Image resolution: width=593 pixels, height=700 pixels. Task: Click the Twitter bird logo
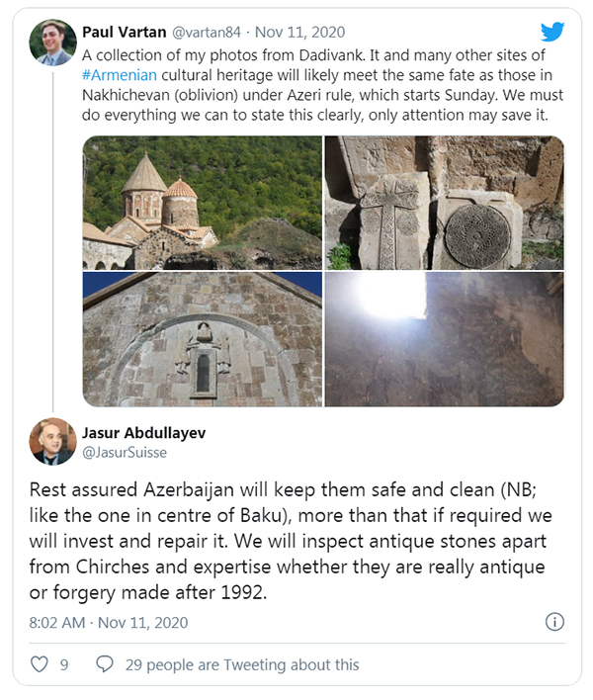pos(552,32)
